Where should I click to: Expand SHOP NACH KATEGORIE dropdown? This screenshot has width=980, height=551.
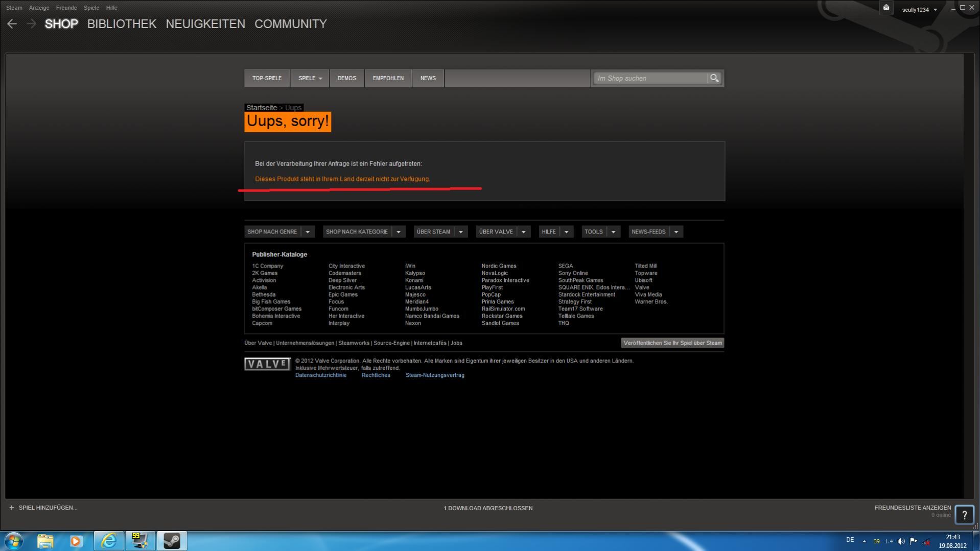(399, 232)
